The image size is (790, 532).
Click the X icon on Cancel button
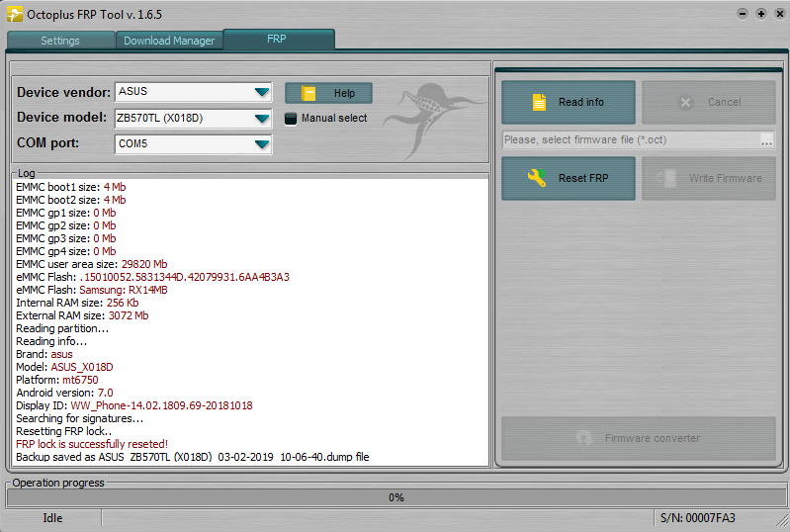click(x=685, y=102)
